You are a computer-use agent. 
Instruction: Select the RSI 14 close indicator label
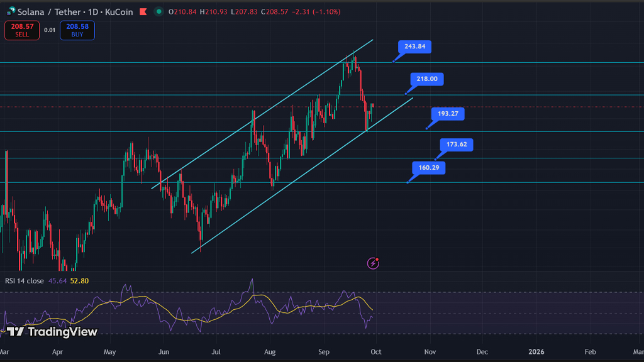tap(25, 281)
